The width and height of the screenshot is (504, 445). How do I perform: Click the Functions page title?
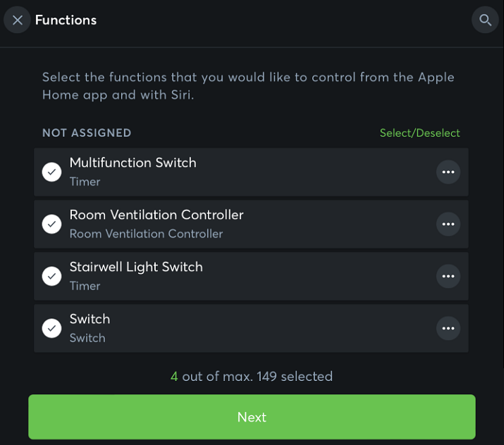pyautogui.click(x=66, y=20)
